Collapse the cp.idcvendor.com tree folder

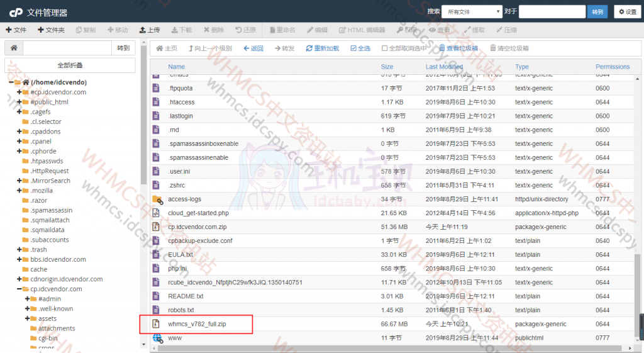[x=19, y=289]
